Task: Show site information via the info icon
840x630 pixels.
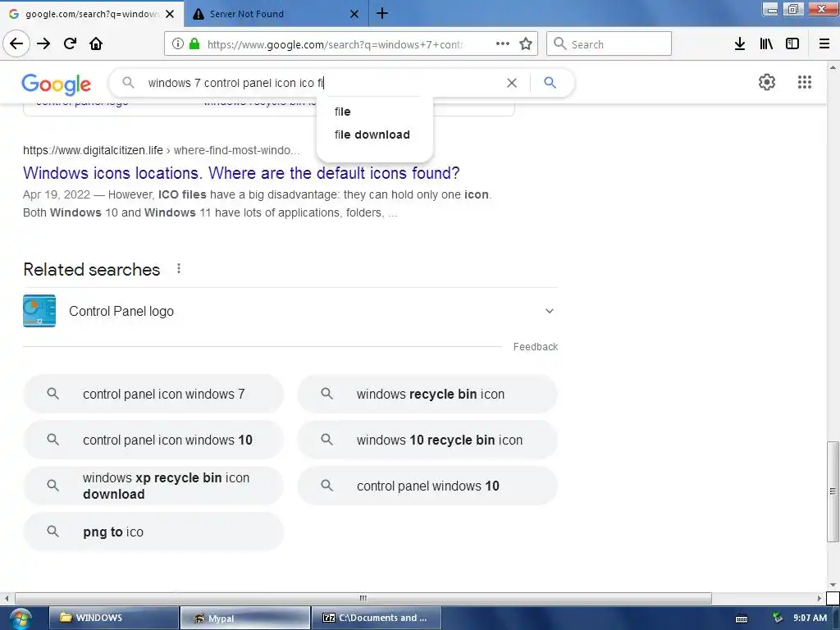Action: pos(178,44)
